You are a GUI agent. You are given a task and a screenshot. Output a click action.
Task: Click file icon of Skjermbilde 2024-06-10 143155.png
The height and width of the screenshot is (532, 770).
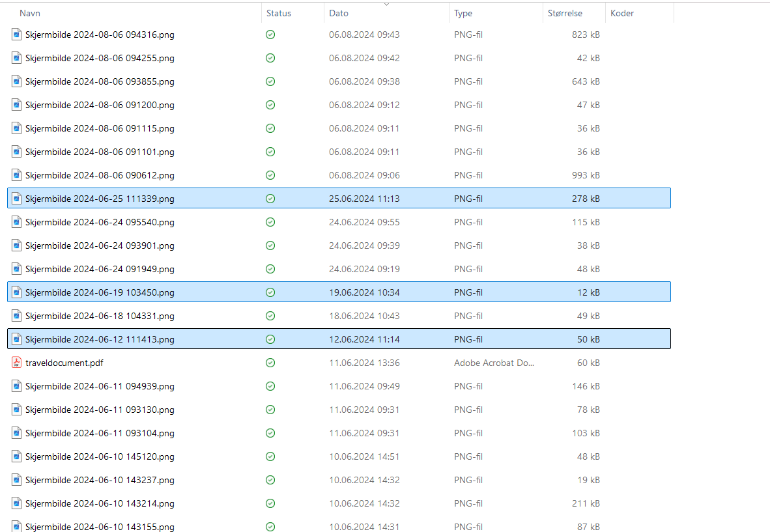pos(17,526)
